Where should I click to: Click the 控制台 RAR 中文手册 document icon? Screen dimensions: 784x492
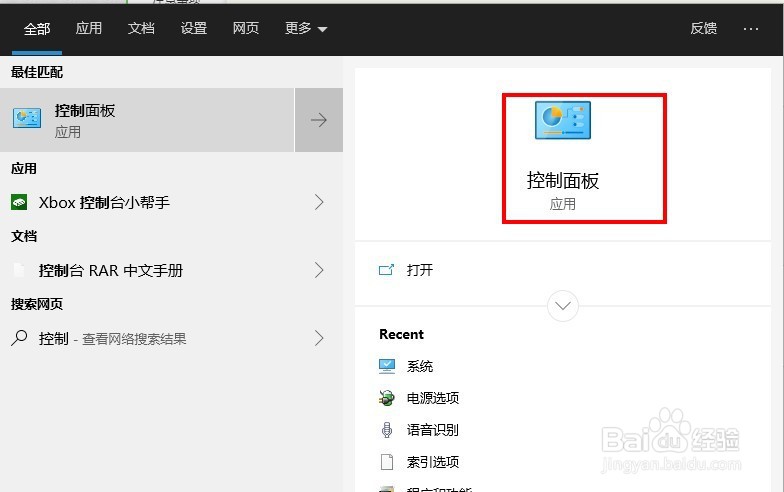point(19,270)
